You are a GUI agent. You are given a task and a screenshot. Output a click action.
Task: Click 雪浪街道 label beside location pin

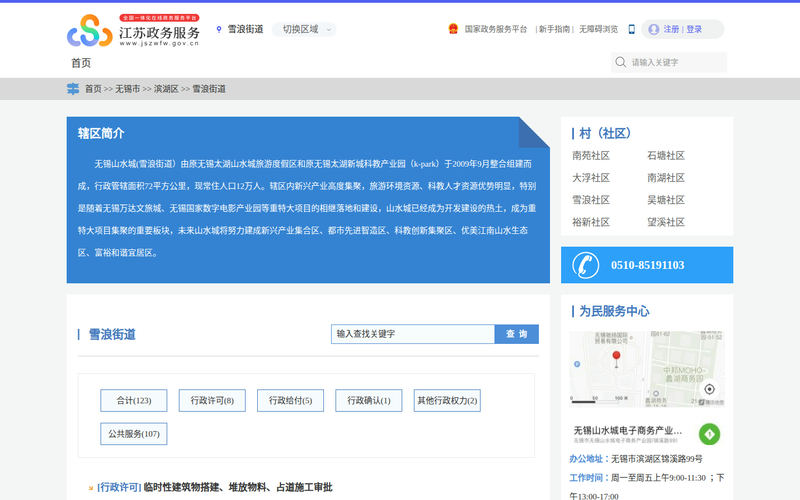(x=245, y=29)
